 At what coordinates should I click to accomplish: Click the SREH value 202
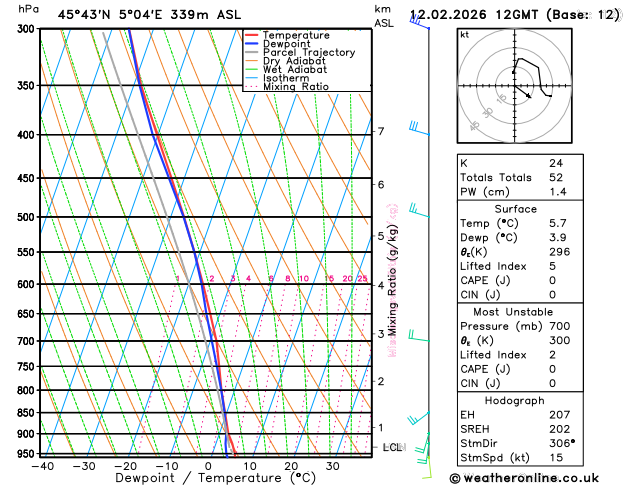(560, 429)
